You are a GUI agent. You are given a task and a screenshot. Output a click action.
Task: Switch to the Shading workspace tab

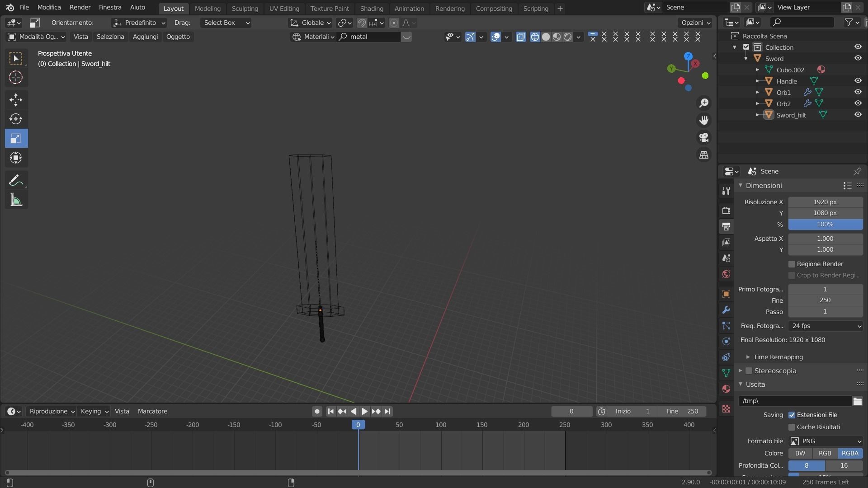372,8
